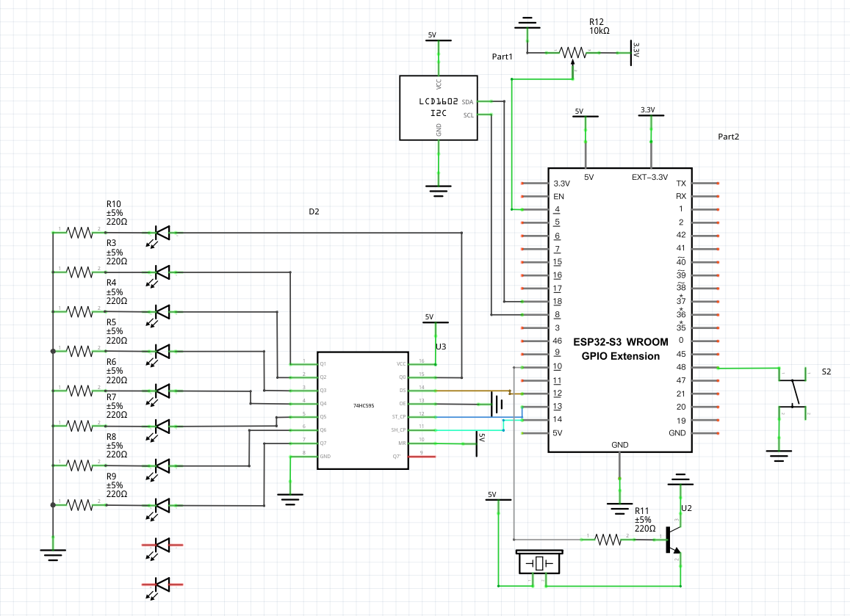Click 5V symbol above the ESP32 5V pin
850x616 pixels.
[586, 114]
